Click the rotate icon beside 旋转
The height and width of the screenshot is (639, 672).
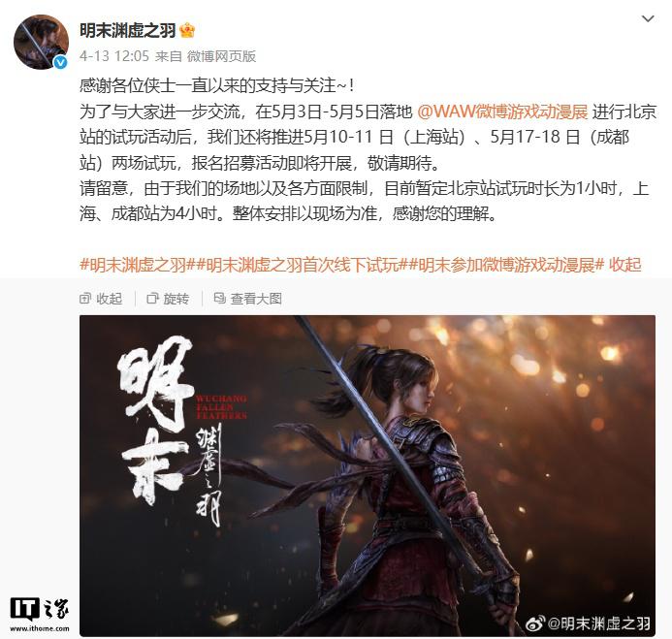pos(152,299)
